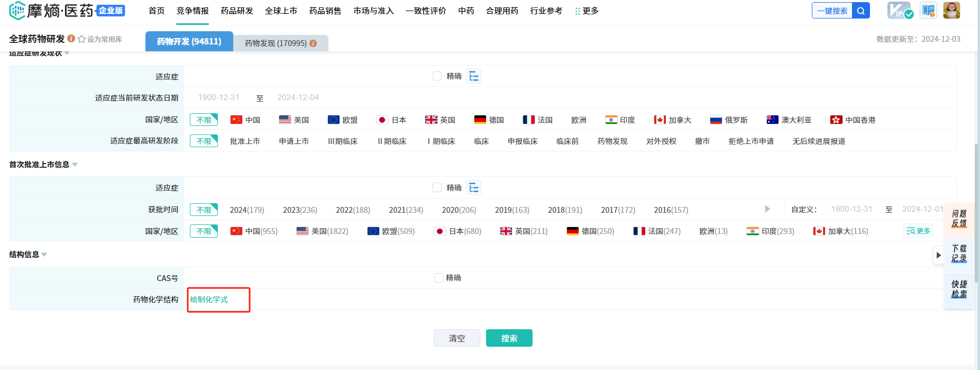
Task: Select 中国香港 flag in 适应症研发现状 country row
Action: tap(836, 120)
